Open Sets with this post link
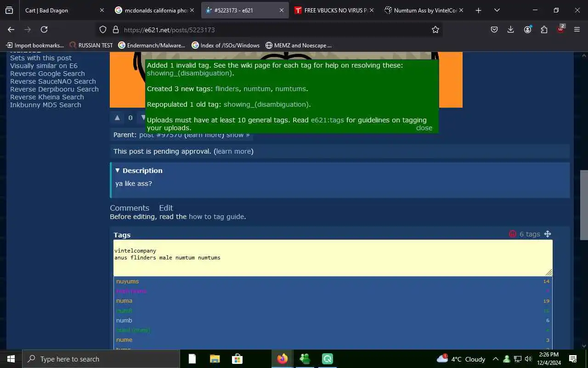 point(41,58)
